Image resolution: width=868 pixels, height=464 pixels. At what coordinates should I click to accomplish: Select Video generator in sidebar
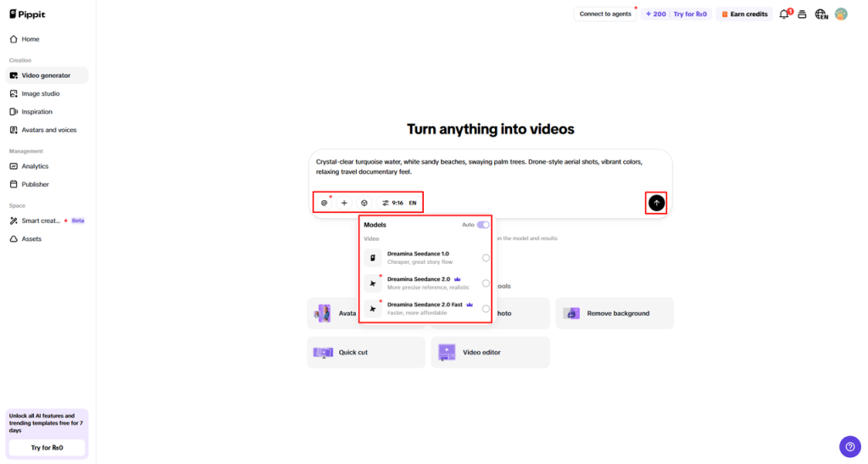47,75
